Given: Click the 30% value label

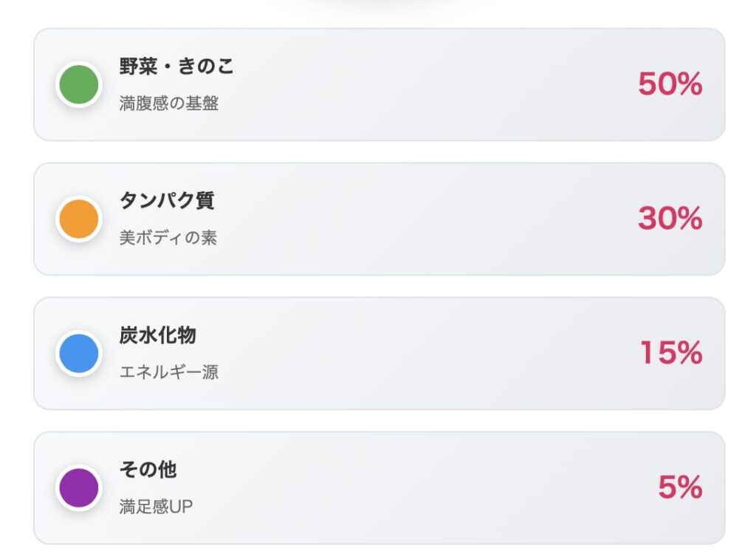Looking at the screenshot, I should (x=670, y=219).
